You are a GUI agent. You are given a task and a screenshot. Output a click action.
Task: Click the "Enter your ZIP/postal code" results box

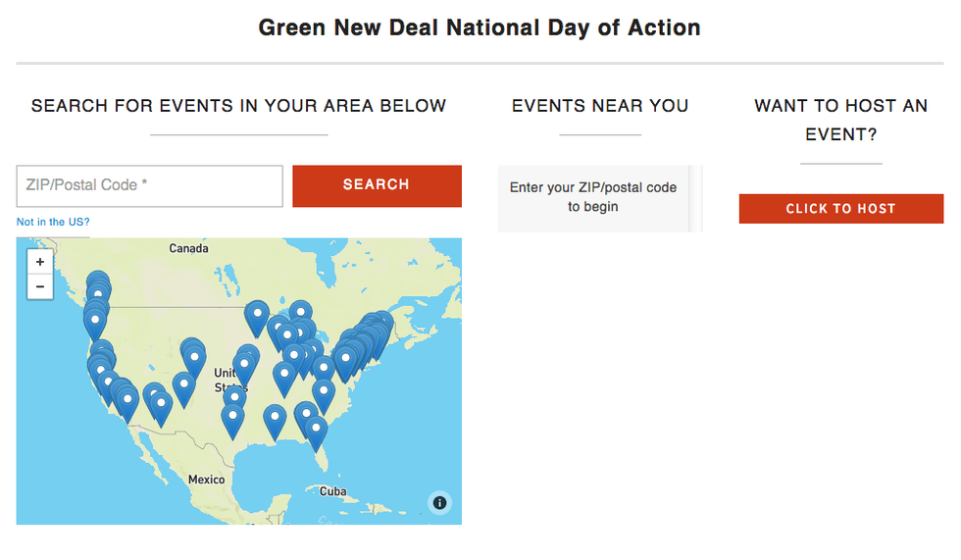[592, 197]
